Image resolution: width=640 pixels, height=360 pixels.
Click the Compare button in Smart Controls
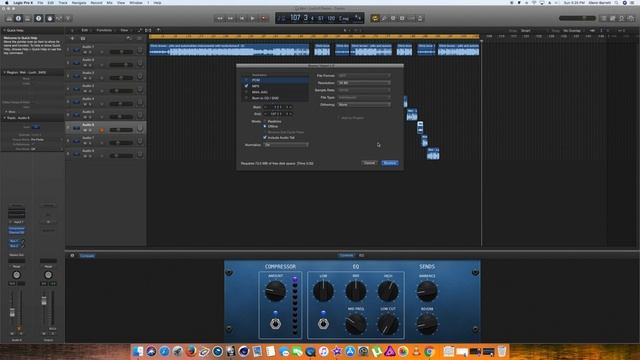pos(87,256)
